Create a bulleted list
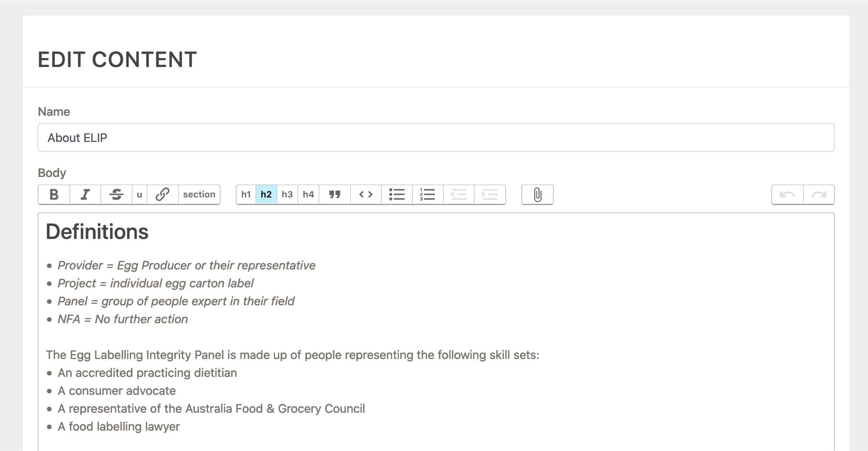Viewport: 868px width, 451px height. click(397, 195)
